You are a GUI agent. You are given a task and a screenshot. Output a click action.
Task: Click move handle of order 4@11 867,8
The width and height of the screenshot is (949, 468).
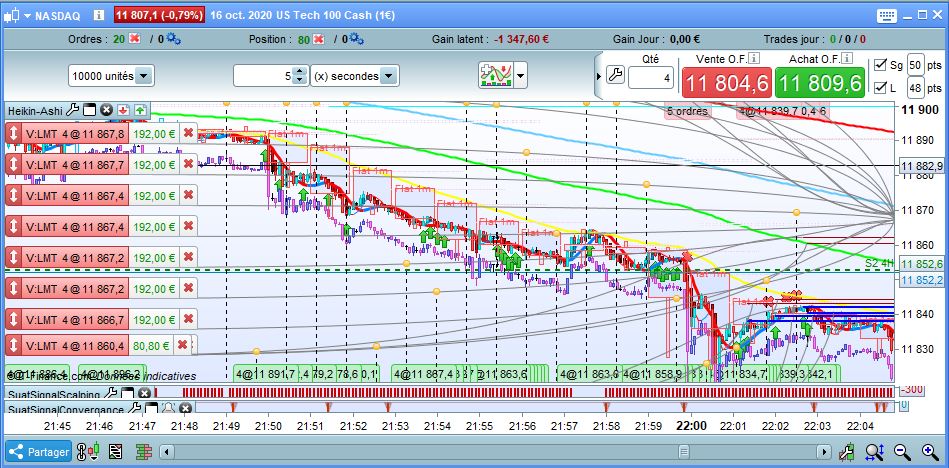coord(13,133)
